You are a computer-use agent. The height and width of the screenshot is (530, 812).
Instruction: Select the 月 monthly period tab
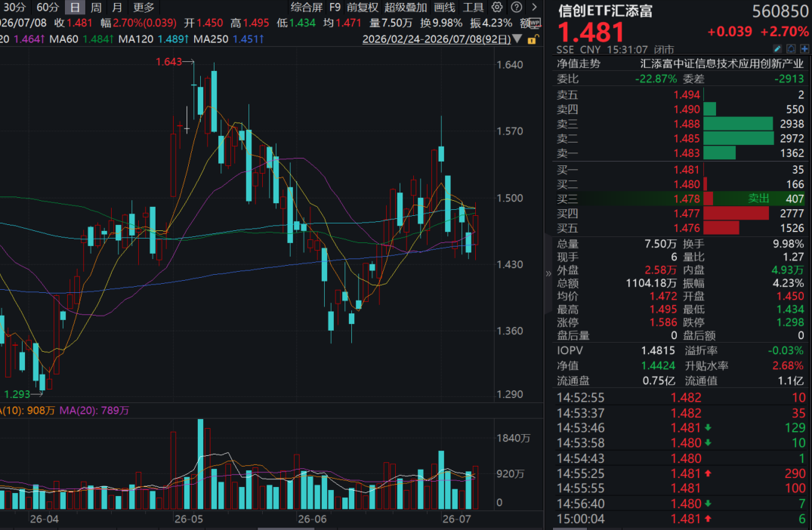click(118, 8)
